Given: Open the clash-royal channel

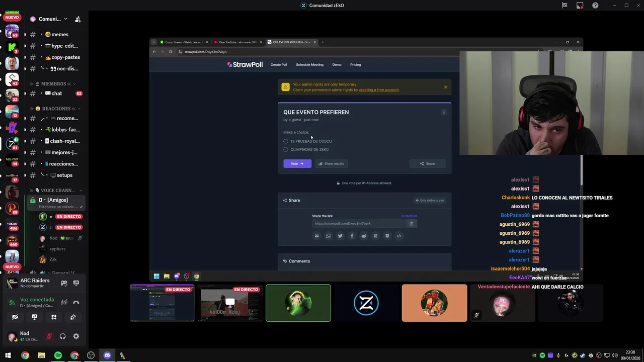Looking at the screenshot, I should click(x=55, y=141).
